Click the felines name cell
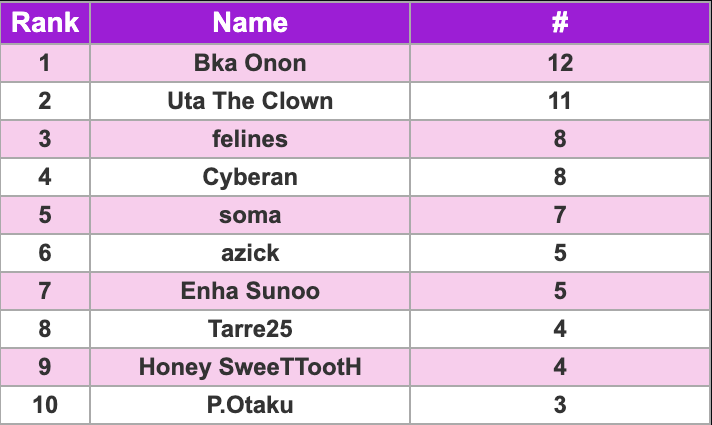This screenshot has height=425, width=712. click(x=250, y=139)
